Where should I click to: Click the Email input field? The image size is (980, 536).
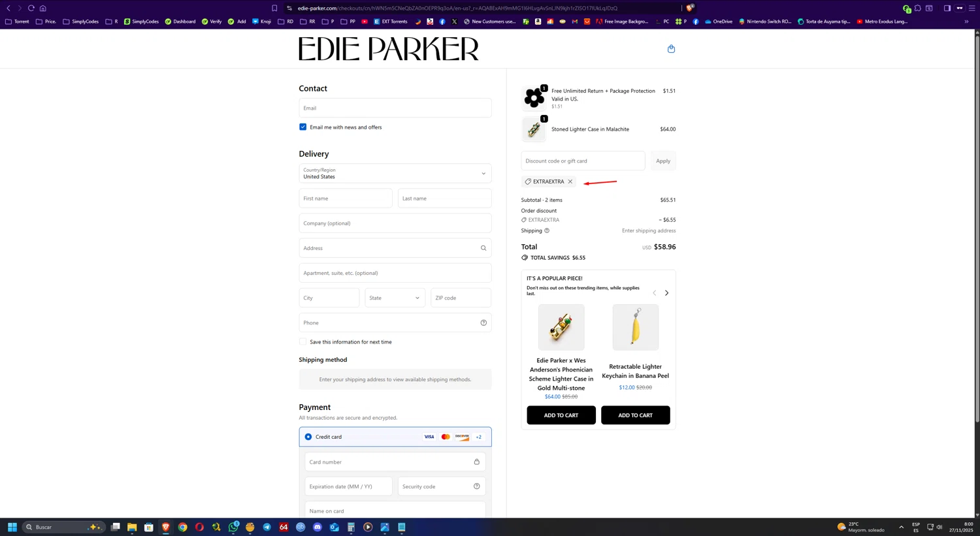[395, 108]
